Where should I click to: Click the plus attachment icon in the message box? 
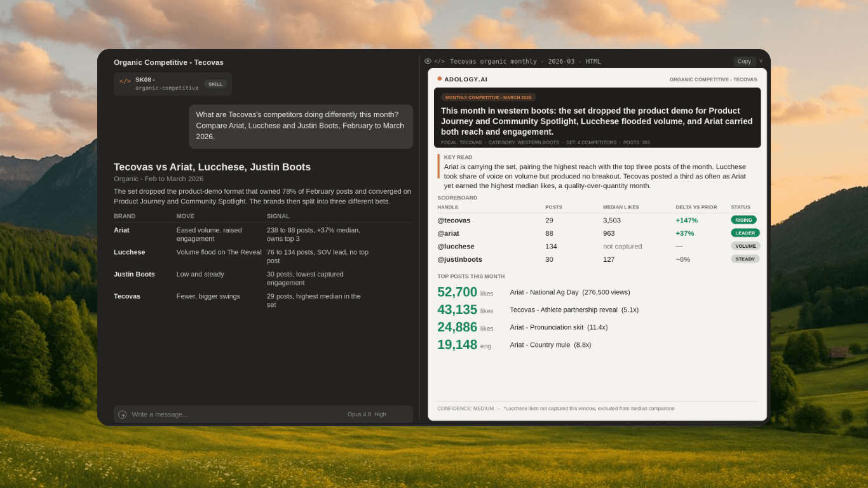pos(123,414)
